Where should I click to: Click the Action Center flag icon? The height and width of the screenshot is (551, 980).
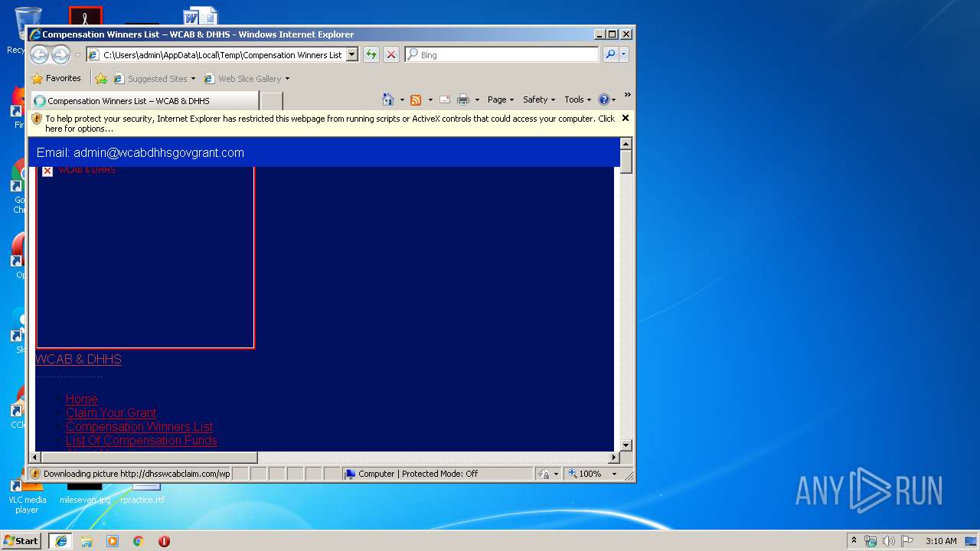(x=907, y=541)
